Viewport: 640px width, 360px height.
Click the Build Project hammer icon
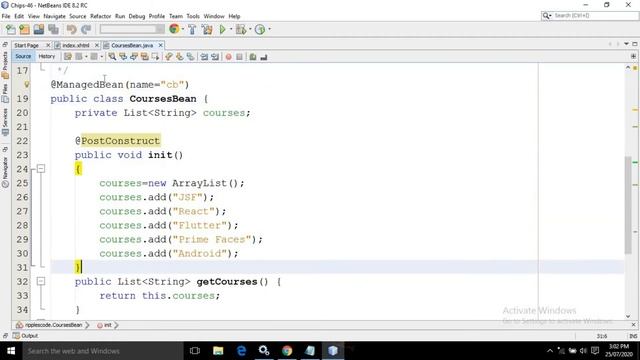192,29
